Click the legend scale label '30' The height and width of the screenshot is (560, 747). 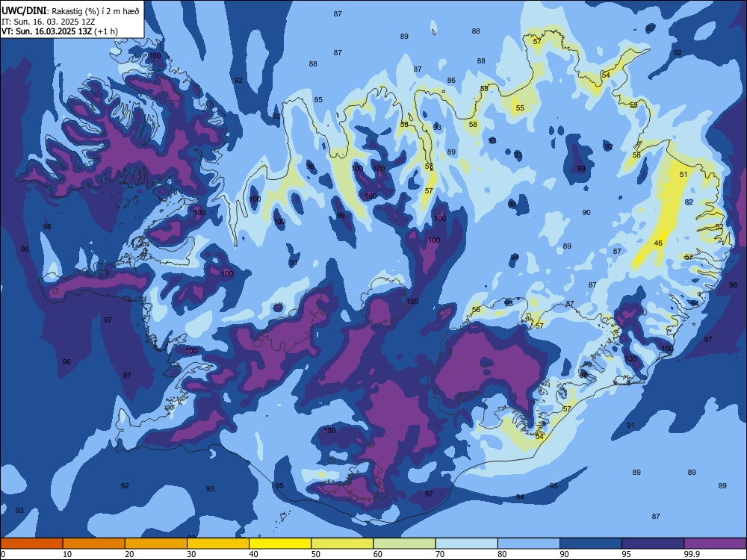[x=191, y=554]
